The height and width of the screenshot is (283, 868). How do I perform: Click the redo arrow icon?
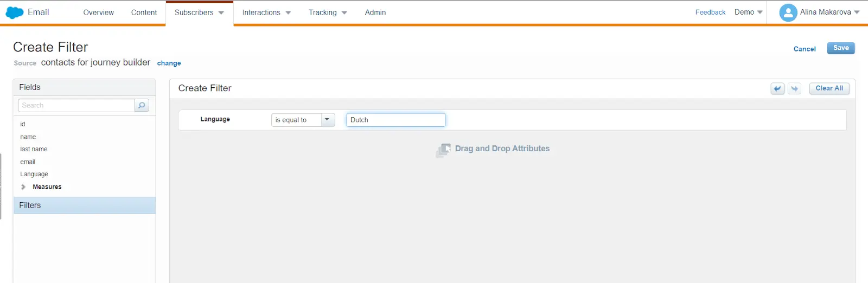point(795,88)
